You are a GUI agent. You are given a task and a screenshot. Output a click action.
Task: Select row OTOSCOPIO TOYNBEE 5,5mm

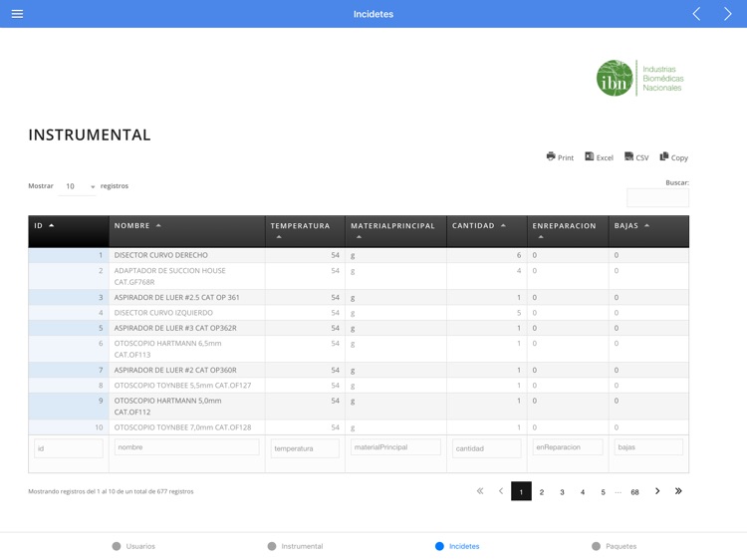point(359,385)
